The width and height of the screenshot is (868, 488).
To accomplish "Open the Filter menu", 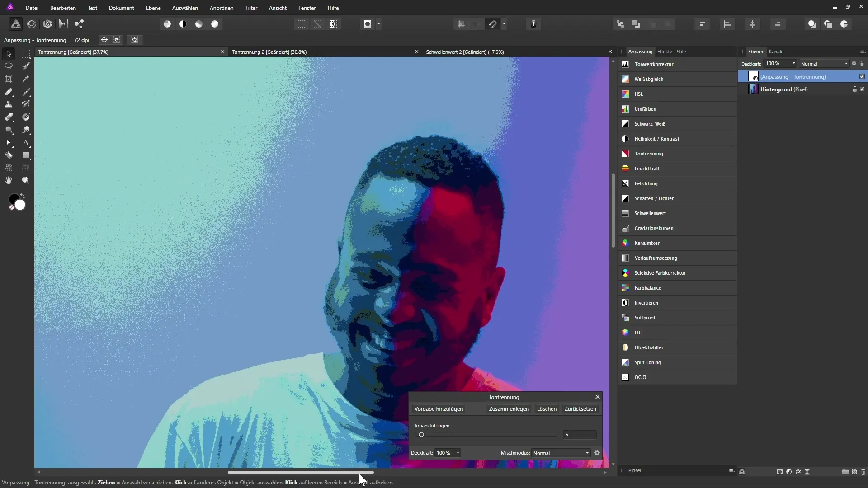I will point(251,8).
